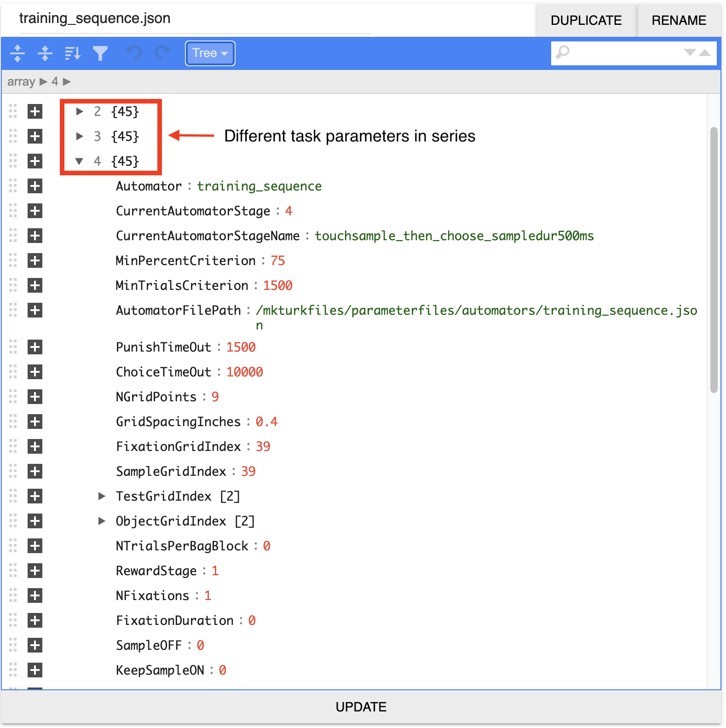
Task: Click the collapse all fields icon
Action: (45, 53)
